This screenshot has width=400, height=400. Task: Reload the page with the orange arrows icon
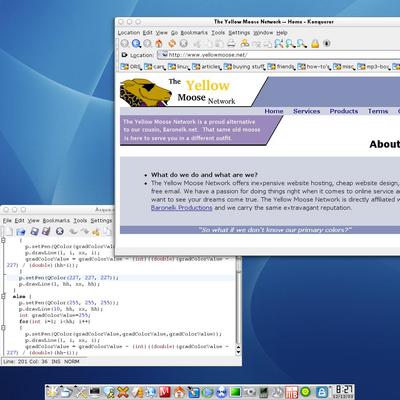coord(172,43)
